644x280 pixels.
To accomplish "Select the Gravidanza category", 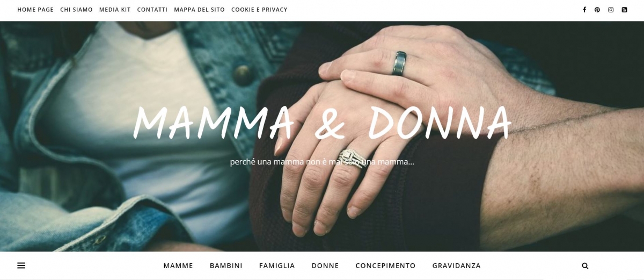I will 457,265.
